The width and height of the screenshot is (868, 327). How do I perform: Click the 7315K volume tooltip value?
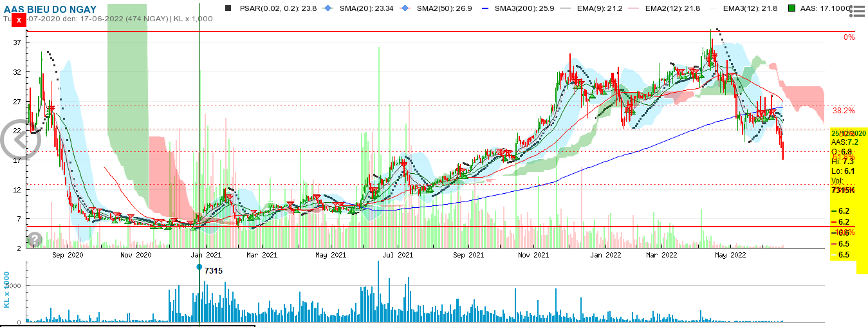click(842, 191)
